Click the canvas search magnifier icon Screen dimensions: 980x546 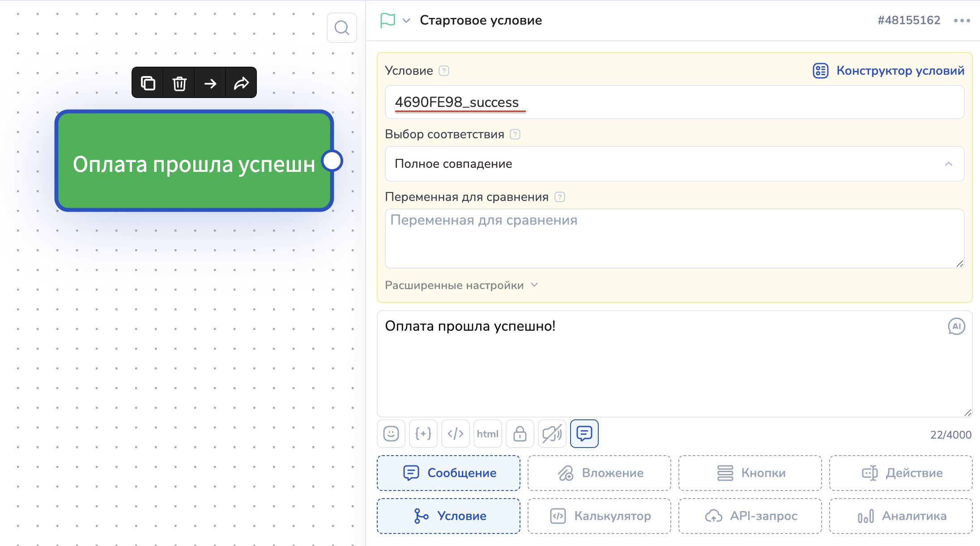(341, 28)
